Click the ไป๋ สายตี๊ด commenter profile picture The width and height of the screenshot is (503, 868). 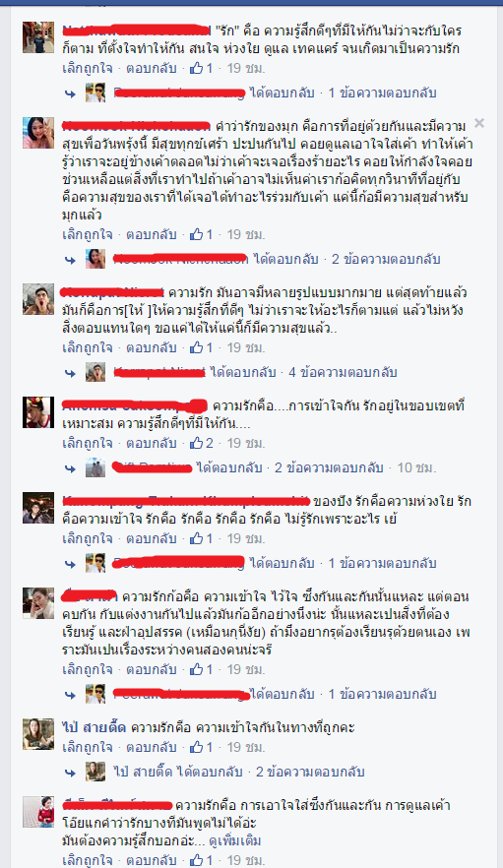[38, 734]
